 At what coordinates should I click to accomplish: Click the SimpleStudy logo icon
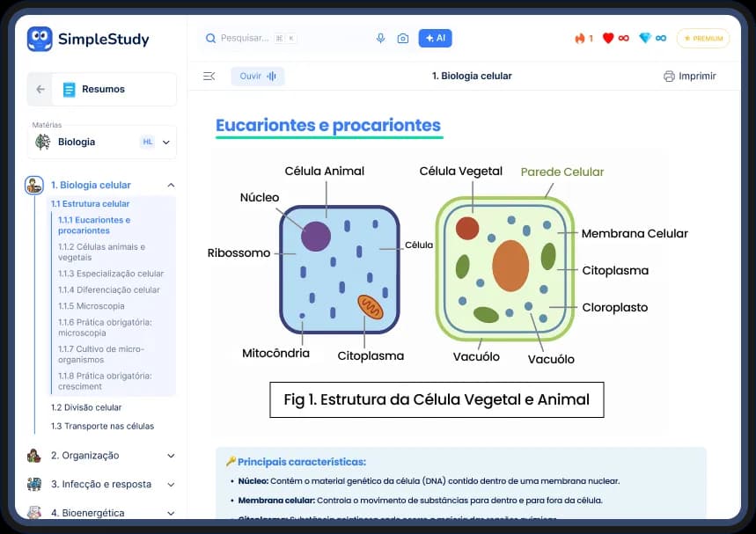[40, 39]
